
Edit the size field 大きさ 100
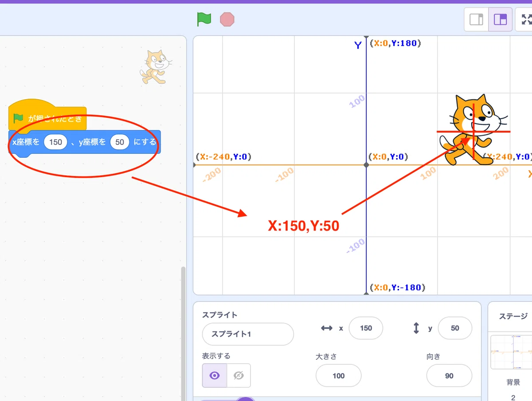(x=339, y=376)
